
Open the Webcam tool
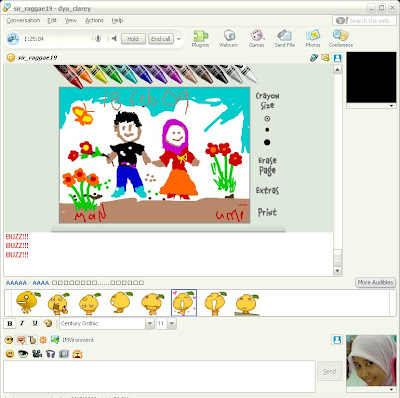click(x=229, y=38)
